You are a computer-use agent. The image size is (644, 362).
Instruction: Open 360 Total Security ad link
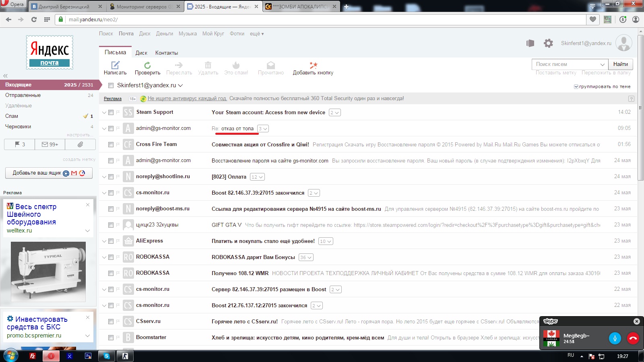(x=187, y=99)
